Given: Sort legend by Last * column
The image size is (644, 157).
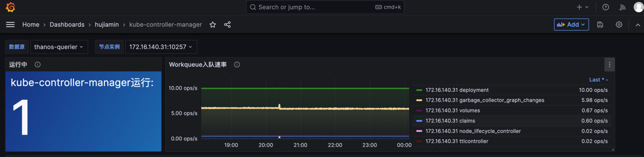Looking at the screenshot, I should (x=599, y=80).
